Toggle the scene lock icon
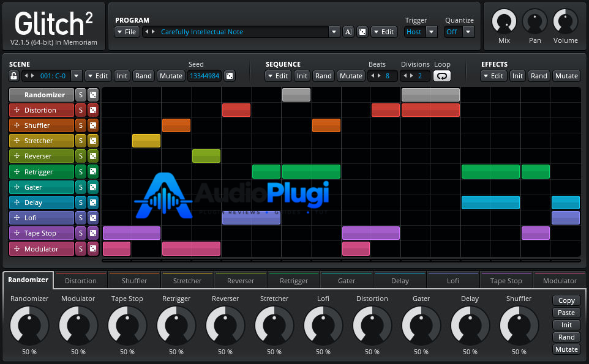This screenshot has width=589, height=364. (14, 76)
